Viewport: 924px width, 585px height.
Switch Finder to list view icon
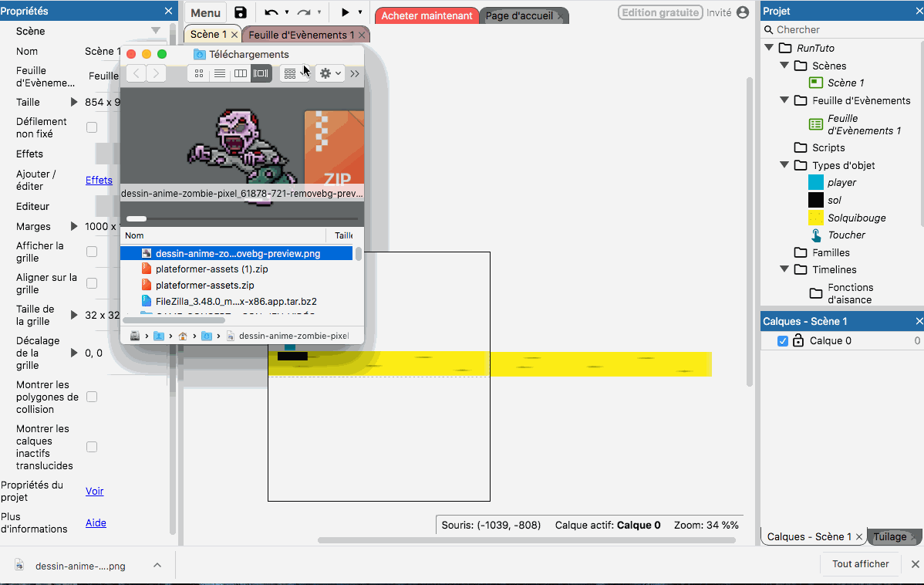pyautogui.click(x=220, y=73)
